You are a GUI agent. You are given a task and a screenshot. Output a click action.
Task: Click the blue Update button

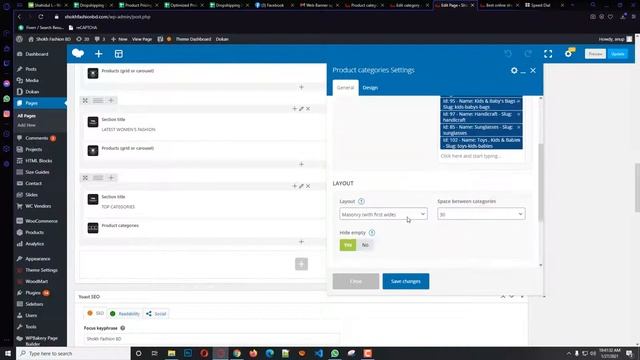tap(618, 54)
